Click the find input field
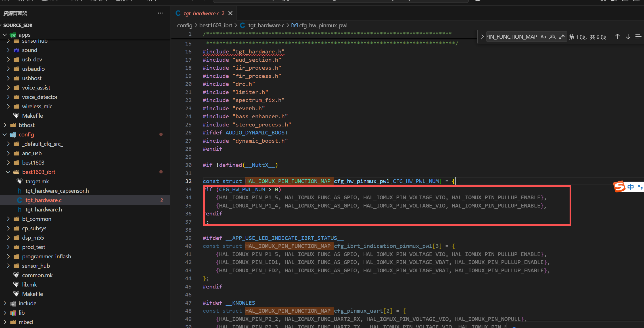Viewport: 644px width, 328px height. pyautogui.click(x=511, y=37)
